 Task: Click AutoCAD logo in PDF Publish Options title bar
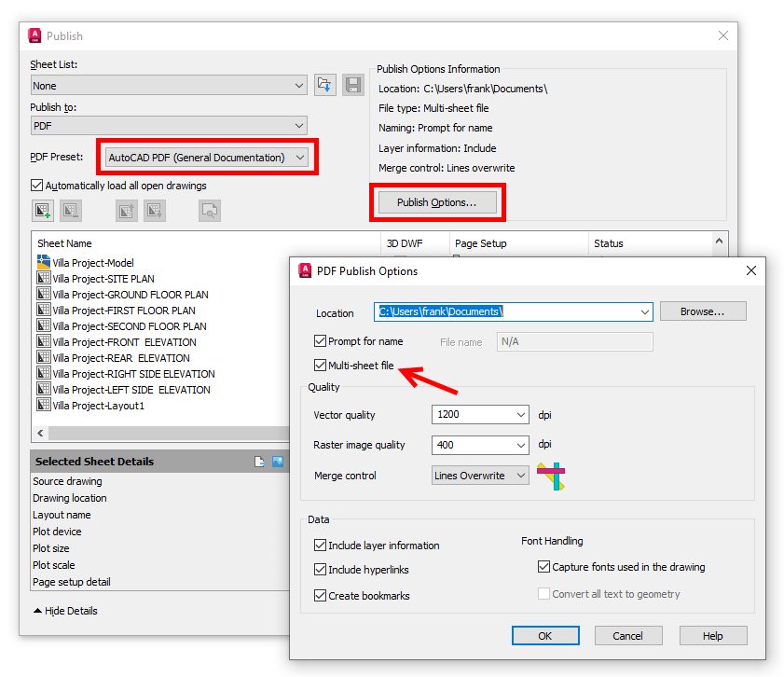coord(305,270)
